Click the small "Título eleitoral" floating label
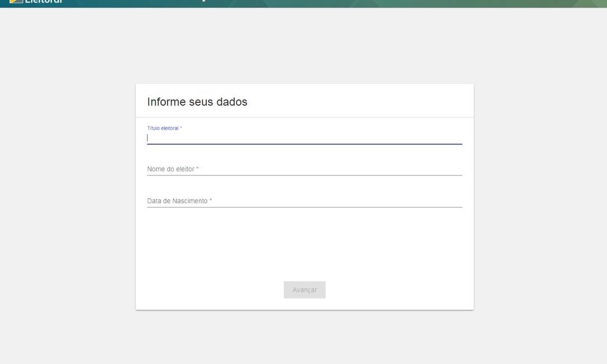The height and width of the screenshot is (364, 607). [x=163, y=128]
